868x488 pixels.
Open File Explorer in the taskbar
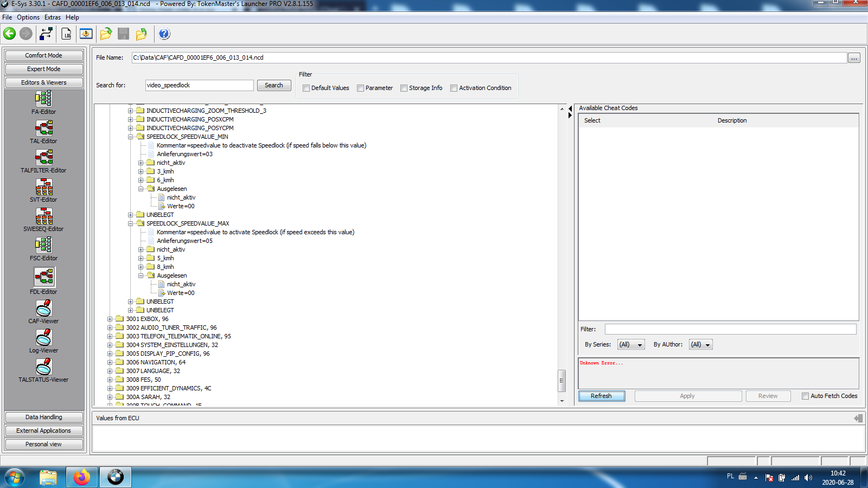tap(48, 477)
